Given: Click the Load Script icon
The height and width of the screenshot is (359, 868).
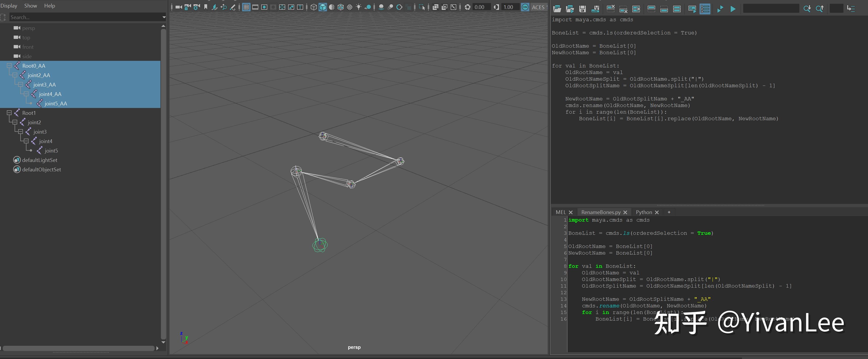Looking at the screenshot, I should point(557,9).
